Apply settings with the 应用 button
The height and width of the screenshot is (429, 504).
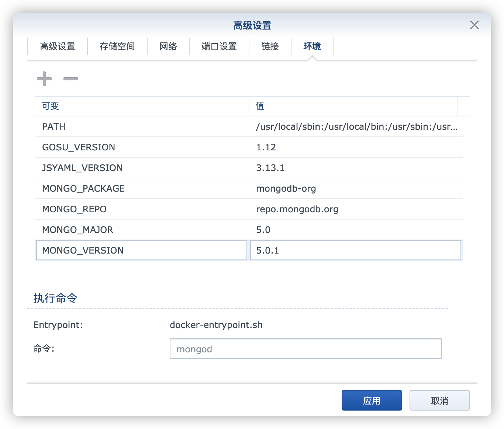coord(372,400)
